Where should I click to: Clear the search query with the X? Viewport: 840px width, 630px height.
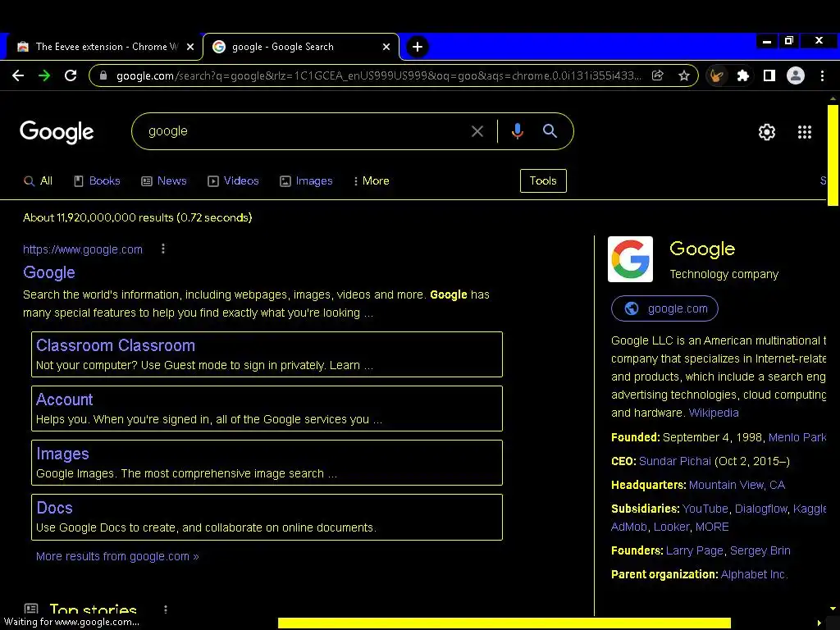477,131
